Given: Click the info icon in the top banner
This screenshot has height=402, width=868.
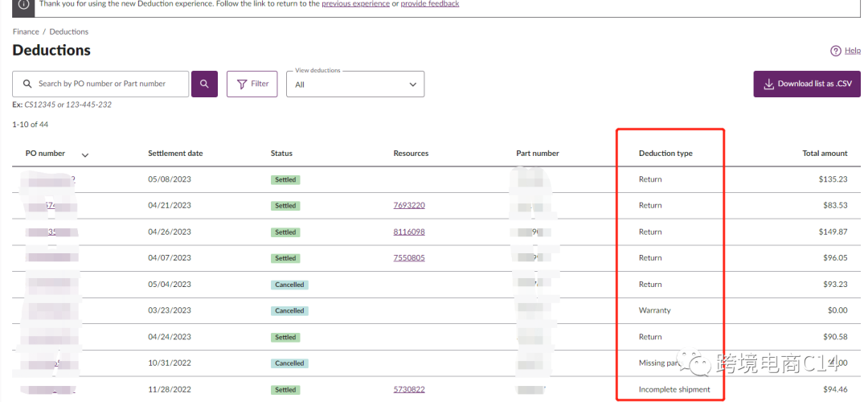Looking at the screenshot, I should click(x=23, y=4).
